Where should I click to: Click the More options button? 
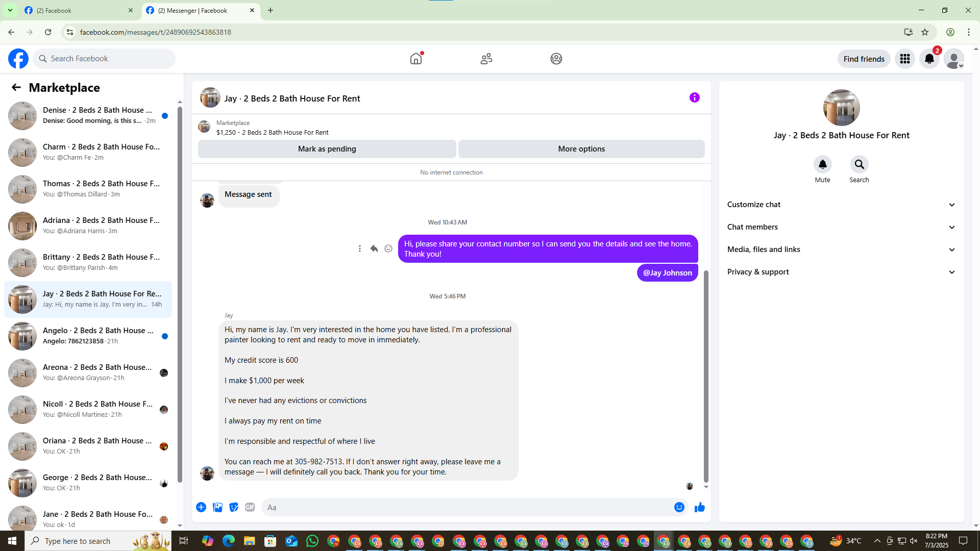(x=581, y=149)
